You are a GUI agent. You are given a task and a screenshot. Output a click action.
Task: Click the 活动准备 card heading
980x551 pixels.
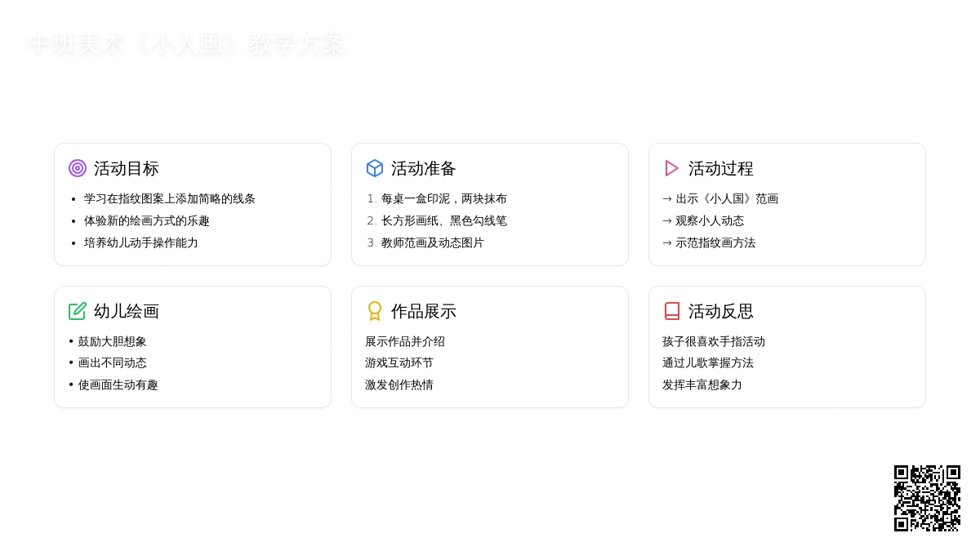(x=423, y=168)
